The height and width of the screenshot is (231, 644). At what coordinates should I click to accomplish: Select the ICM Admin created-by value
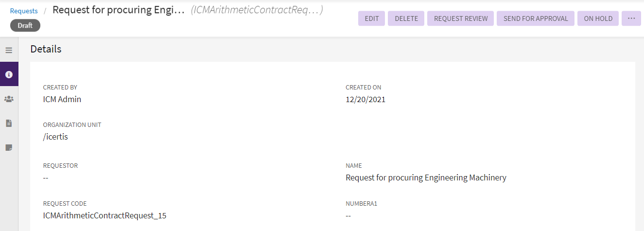pyautogui.click(x=62, y=99)
